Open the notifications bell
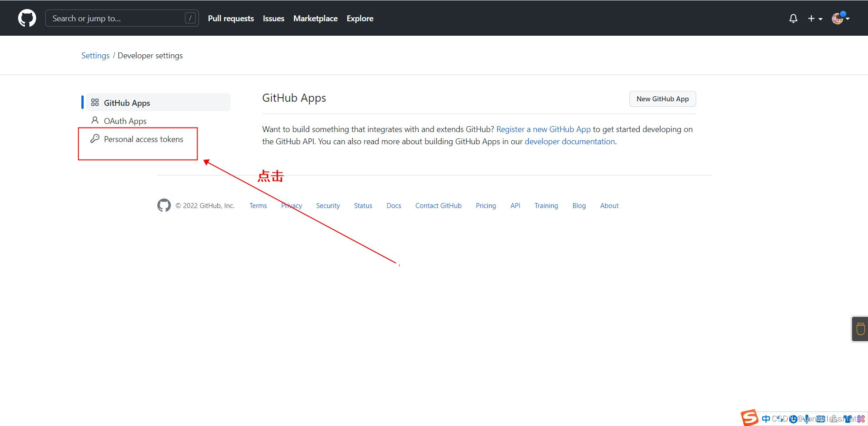868x426 pixels. coord(793,19)
